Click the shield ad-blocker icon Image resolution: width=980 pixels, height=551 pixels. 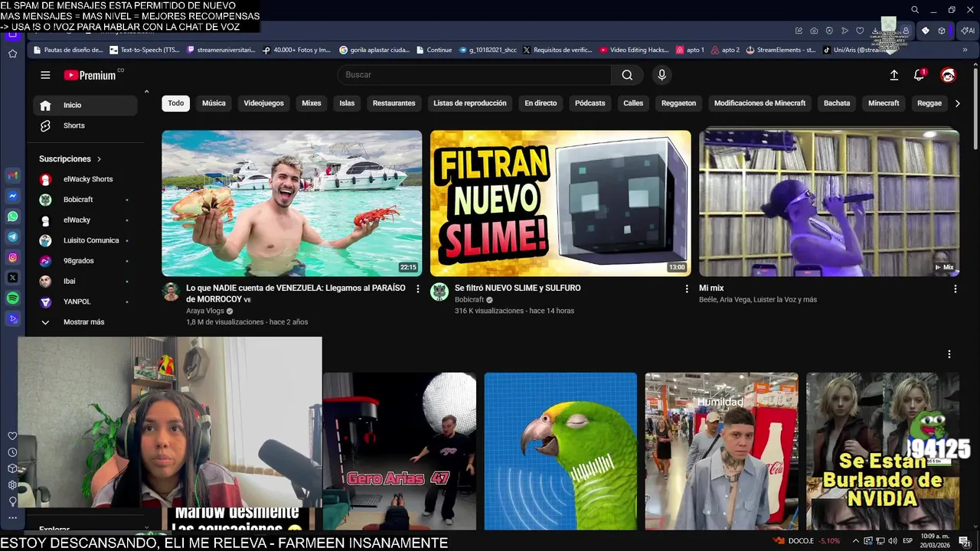829,31
